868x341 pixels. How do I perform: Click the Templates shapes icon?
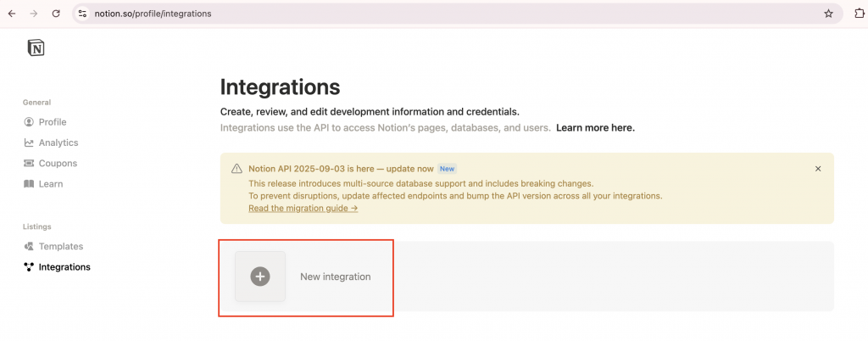tap(29, 246)
